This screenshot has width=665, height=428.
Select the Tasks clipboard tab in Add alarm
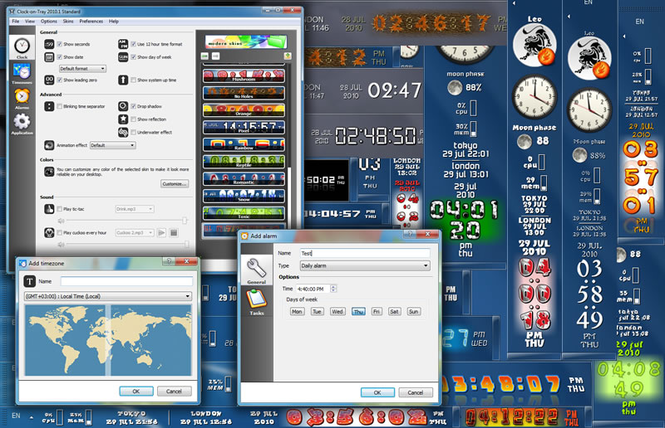tap(257, 301)
